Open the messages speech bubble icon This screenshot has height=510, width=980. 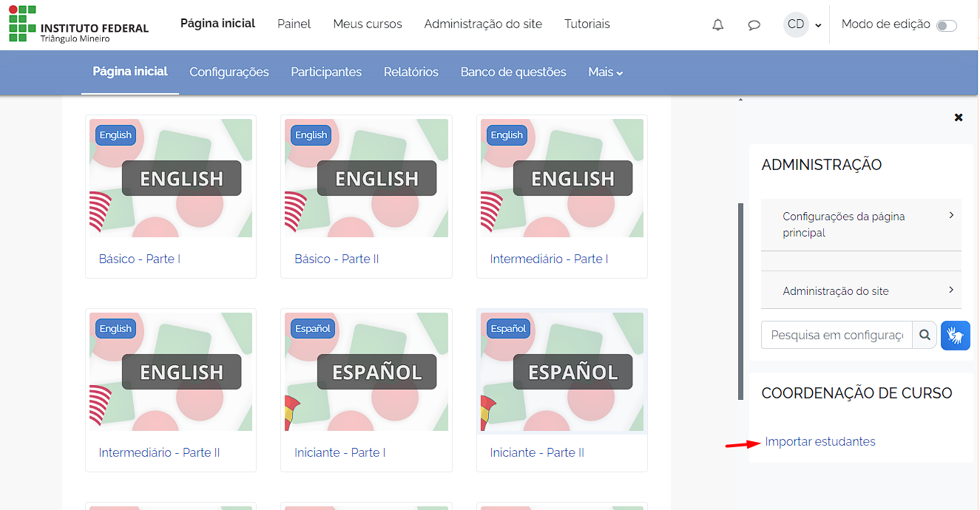pos(754,24)
